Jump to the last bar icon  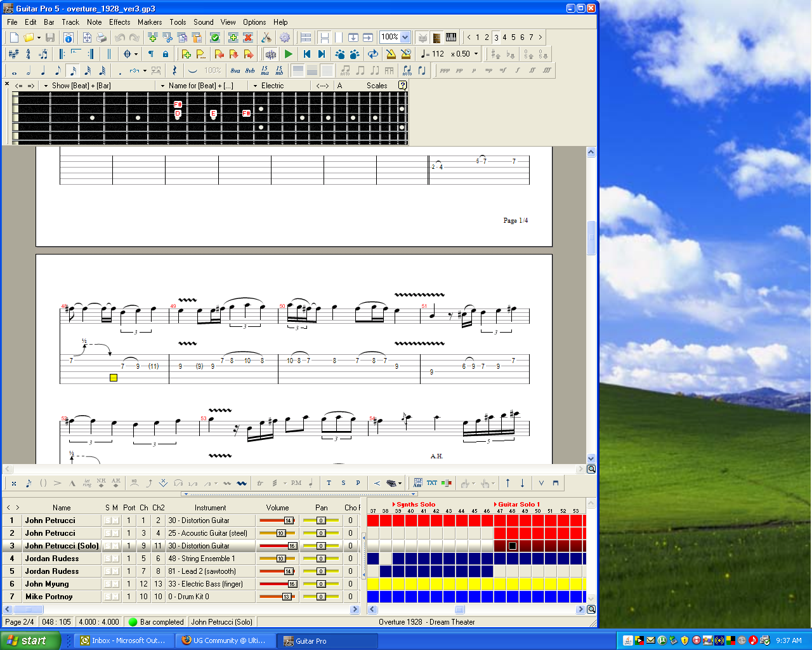322,54
